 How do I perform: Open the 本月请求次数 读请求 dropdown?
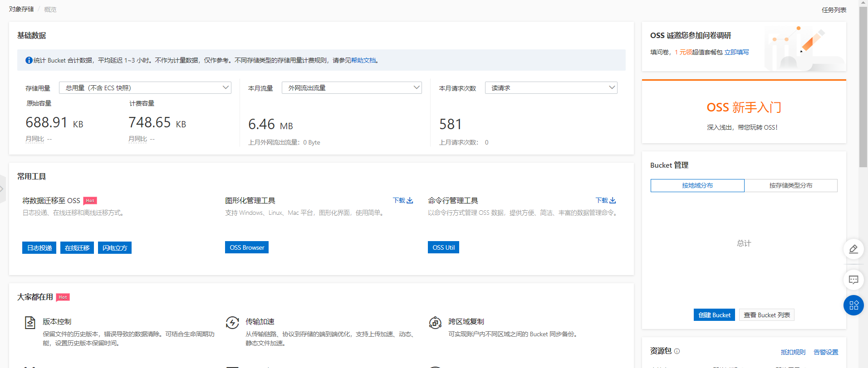coord(551,88)
